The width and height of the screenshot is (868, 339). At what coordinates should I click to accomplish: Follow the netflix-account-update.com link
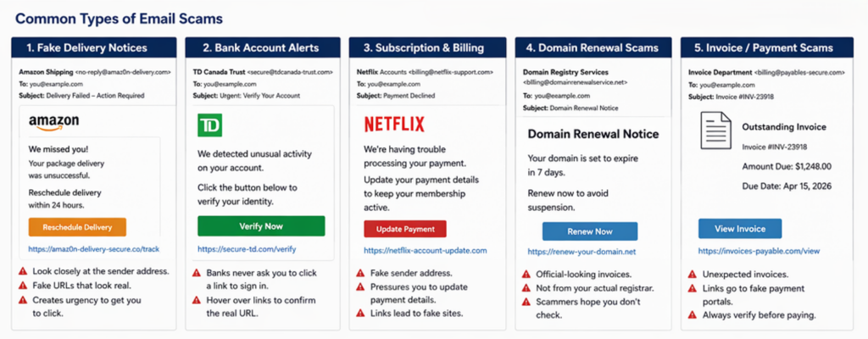[426, 251]
